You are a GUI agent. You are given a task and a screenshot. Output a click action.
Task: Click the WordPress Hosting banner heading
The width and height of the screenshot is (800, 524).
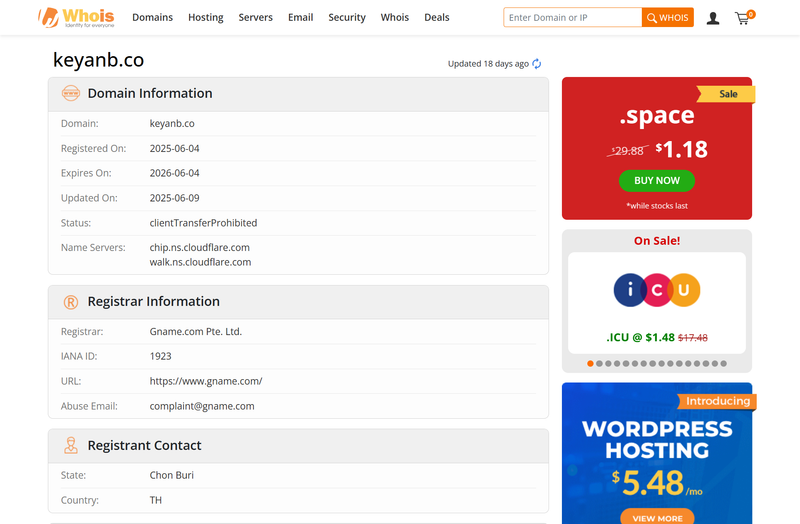[657, 440]
